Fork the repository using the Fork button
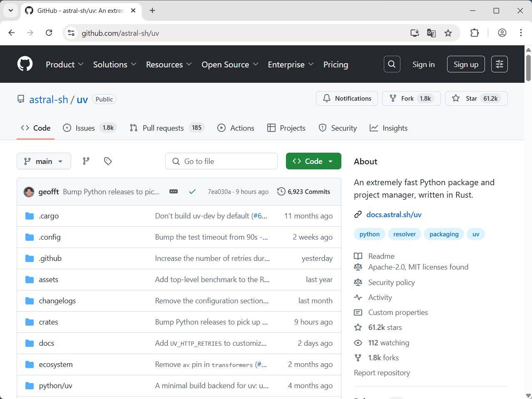The image size is (532, 399). point(411,98)
